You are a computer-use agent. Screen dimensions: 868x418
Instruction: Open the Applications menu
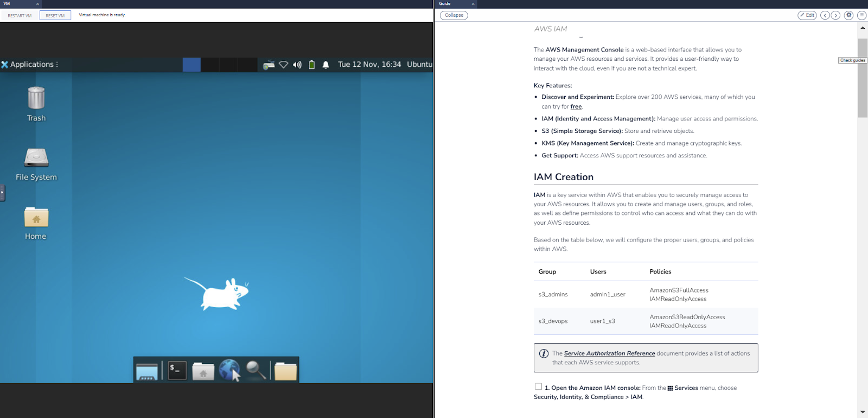(x=29, y=64)
